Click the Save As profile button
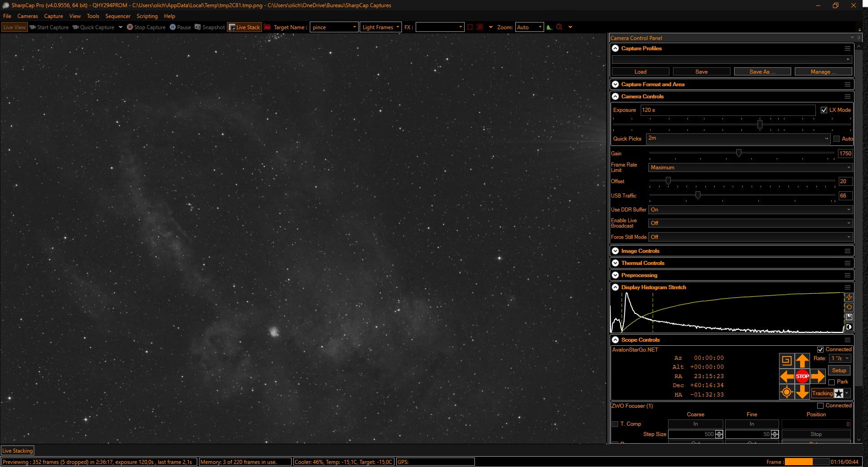Viewport: 868px width, 467px height. [x=762, y=72]
